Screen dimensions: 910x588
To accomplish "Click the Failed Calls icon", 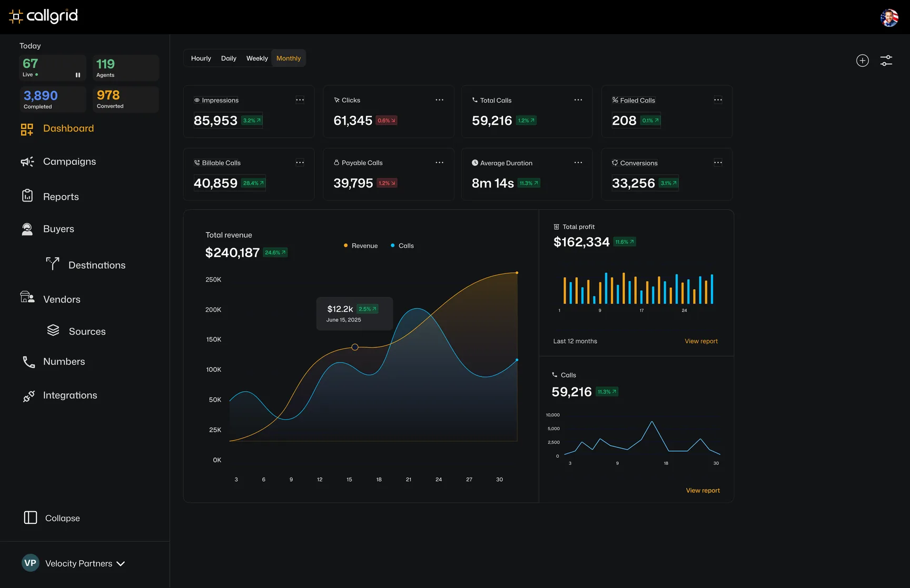I will point(615,100).
